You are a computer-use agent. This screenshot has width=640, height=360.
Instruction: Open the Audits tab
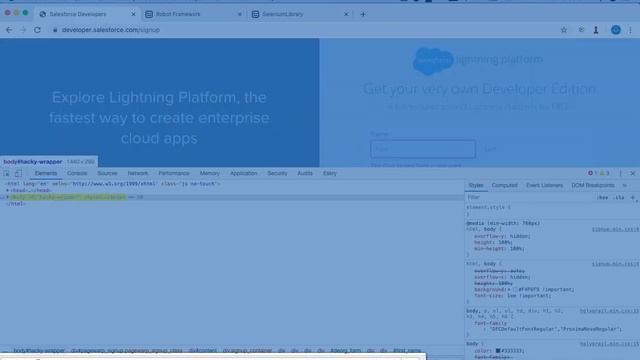pos(305,173)
